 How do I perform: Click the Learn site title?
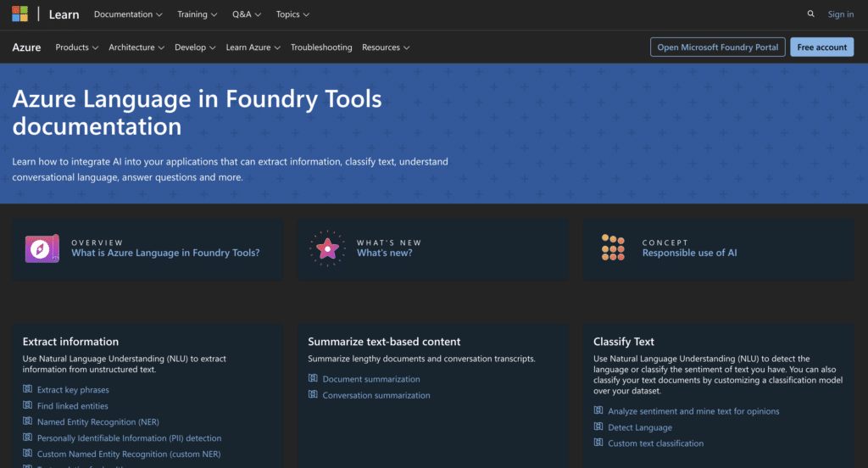tap(64, 14)
